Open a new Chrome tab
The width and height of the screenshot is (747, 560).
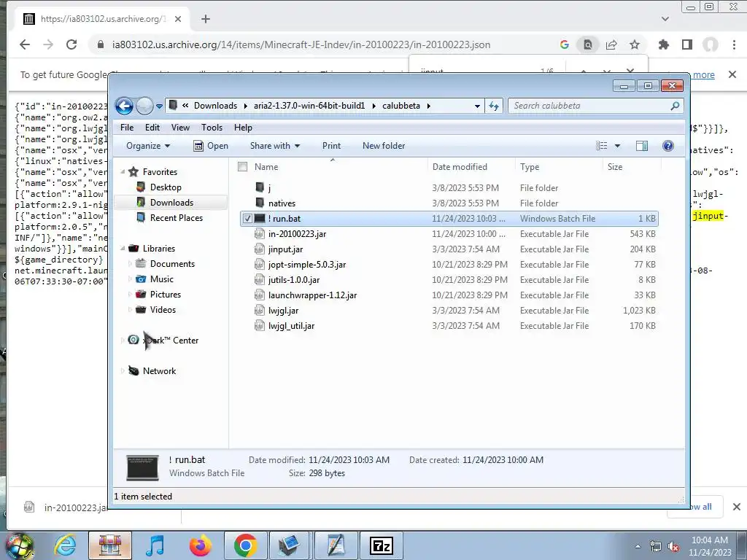pyautogui.click(x=205, y=19)
